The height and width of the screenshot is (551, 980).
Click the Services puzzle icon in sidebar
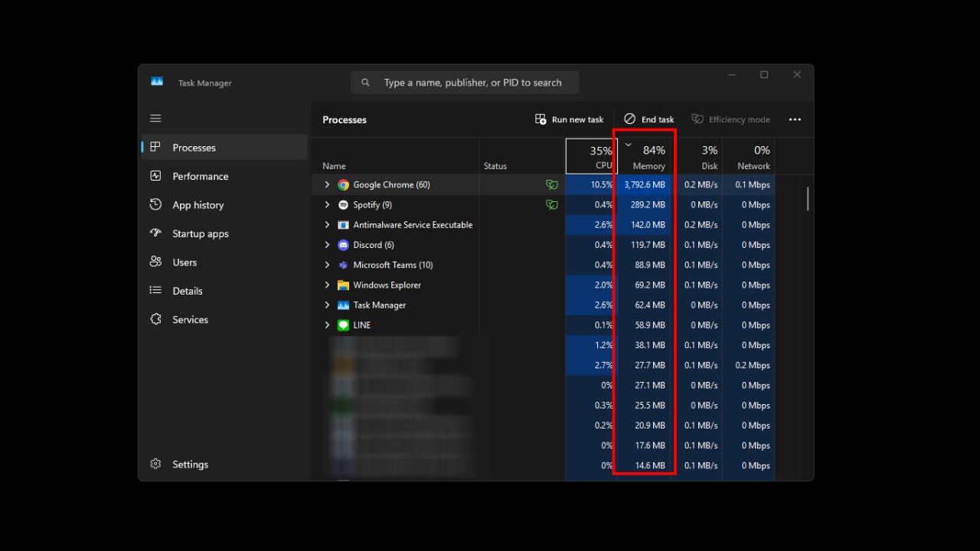coord(155,319)
